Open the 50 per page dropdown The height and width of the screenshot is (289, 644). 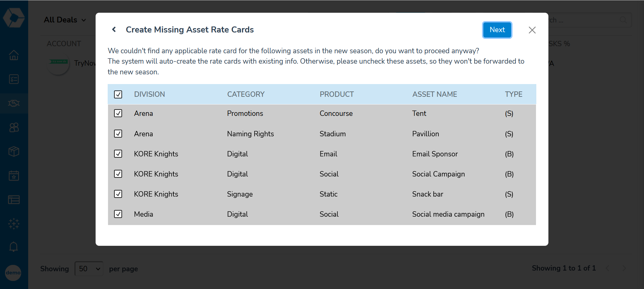click(89, 269)
